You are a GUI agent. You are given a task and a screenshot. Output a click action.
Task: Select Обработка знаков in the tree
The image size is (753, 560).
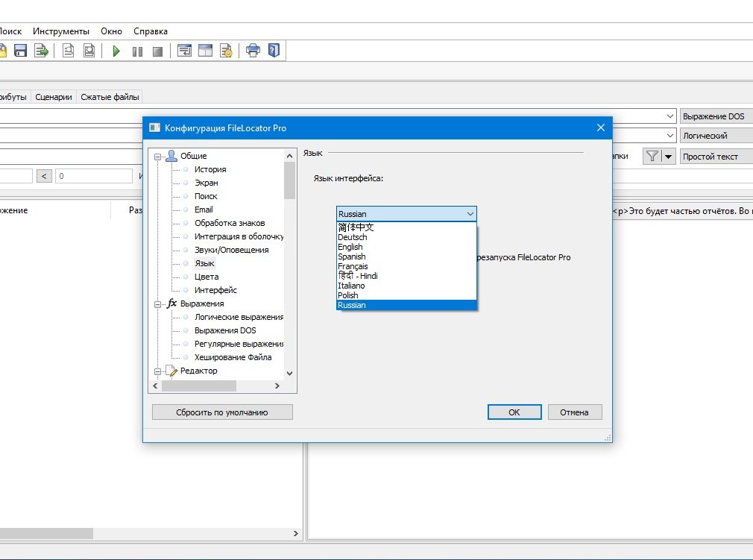click(230, 223)
